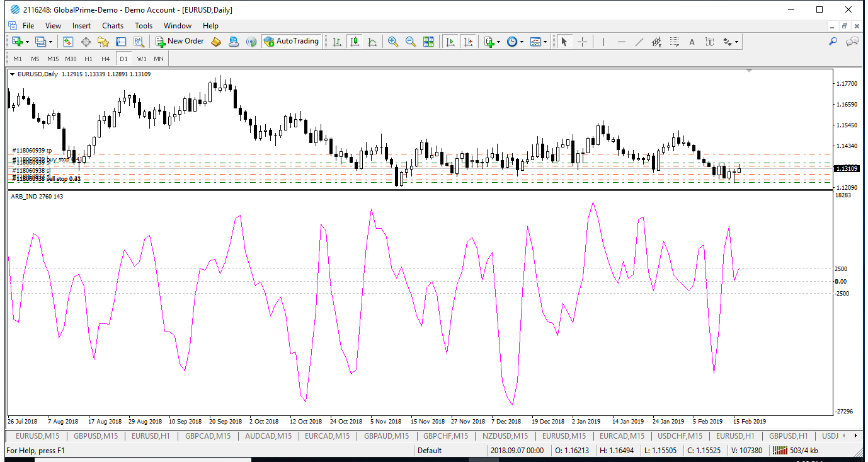The width and height of the screenshot is (868, 462).
Task: Open the search magnifier icon
Action: pos(833,42)
